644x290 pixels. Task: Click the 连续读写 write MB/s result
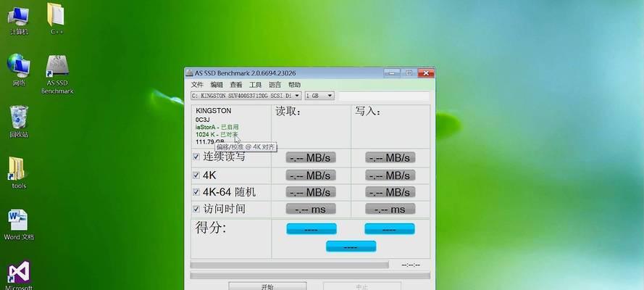[x=390, y=157]
